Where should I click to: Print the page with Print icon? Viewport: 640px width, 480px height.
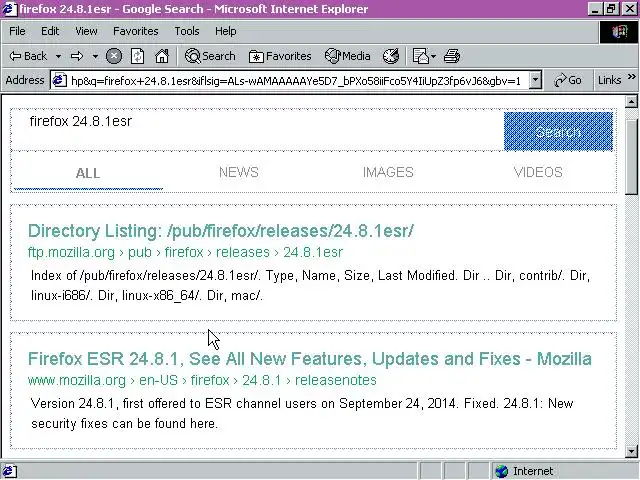[x=452, y=56]
